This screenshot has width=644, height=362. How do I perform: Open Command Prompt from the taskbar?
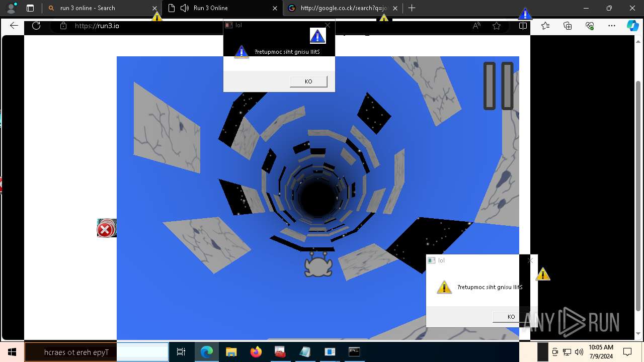[x=354, y=352]
